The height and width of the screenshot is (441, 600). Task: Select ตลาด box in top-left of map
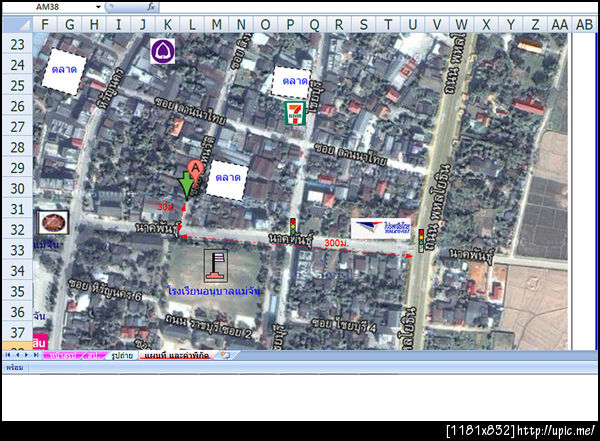pyautogui.click(x=64, y=72)
